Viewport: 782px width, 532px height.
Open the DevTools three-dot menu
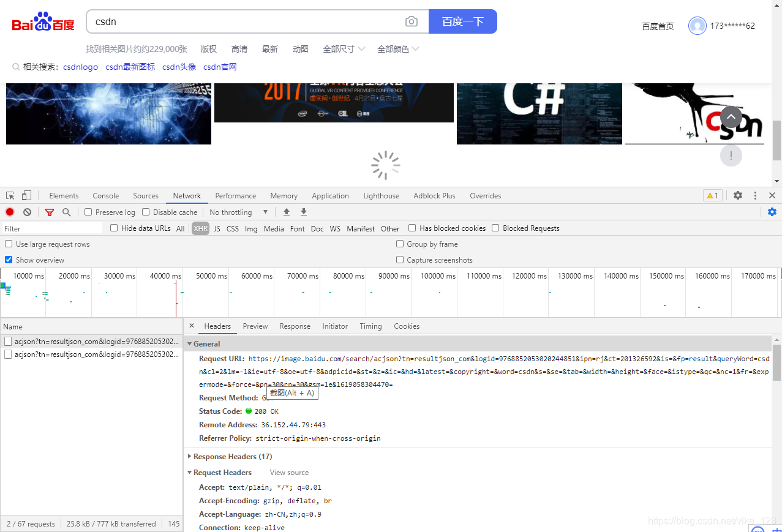point(755,195)
